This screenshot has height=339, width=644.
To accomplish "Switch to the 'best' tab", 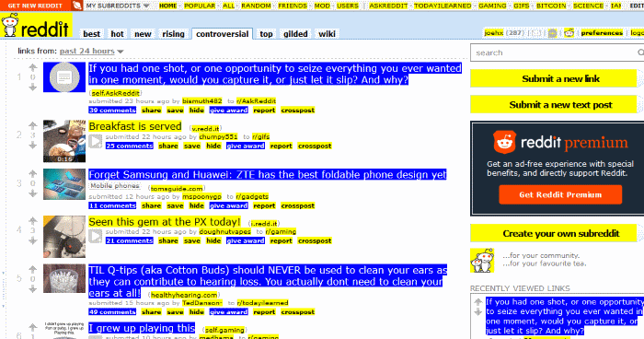I will (x=92, y=34).
